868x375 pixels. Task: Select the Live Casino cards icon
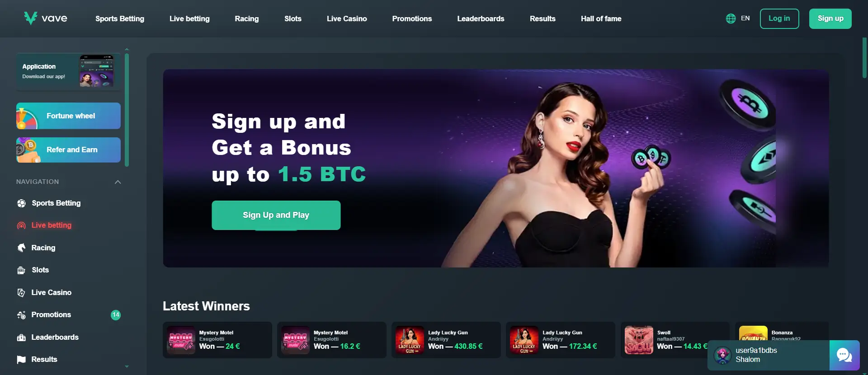(x=21, y=293)
